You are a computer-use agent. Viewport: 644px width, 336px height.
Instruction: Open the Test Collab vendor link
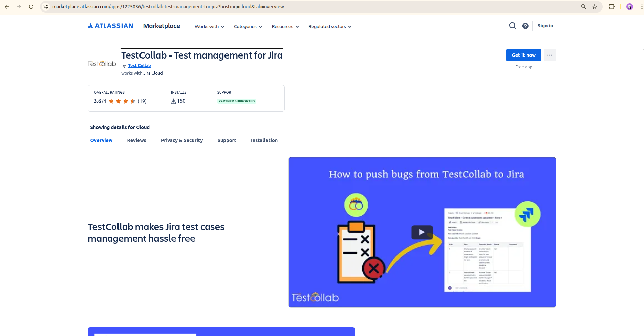coord(139,66)
